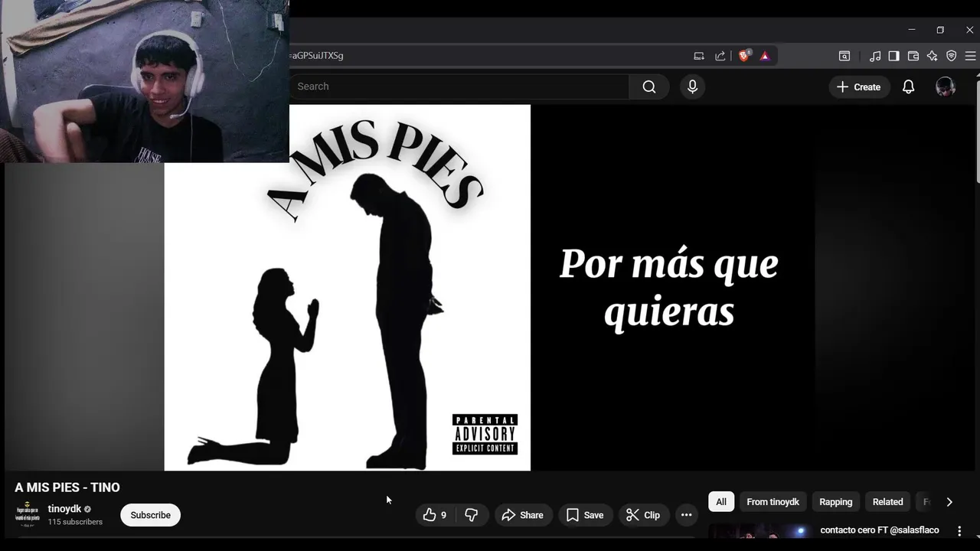Click the '115 subscribers' text

(x=75, y=522)
